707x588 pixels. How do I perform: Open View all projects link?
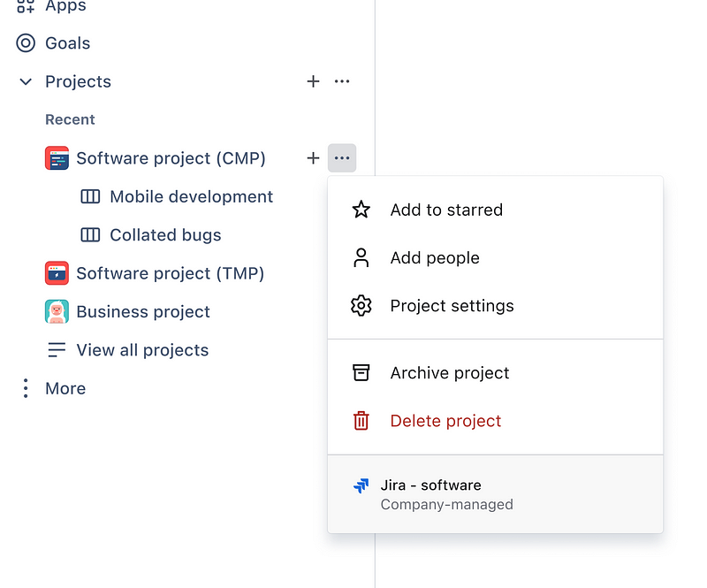(x=141, y=350)
